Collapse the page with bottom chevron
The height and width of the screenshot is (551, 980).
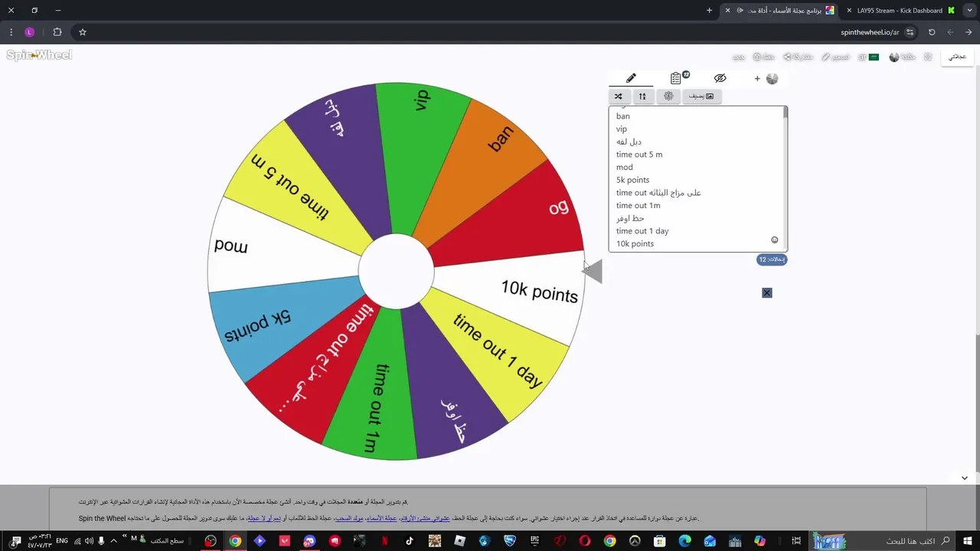964,478
